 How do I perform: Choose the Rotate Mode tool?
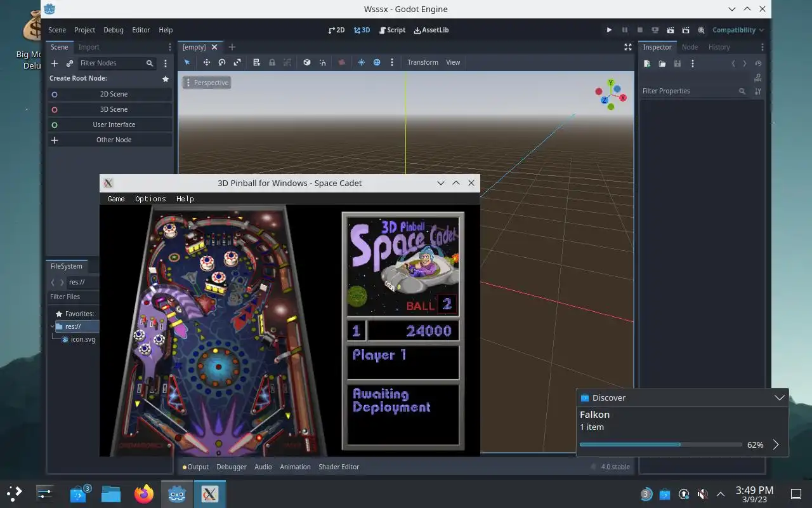[222, 62]
